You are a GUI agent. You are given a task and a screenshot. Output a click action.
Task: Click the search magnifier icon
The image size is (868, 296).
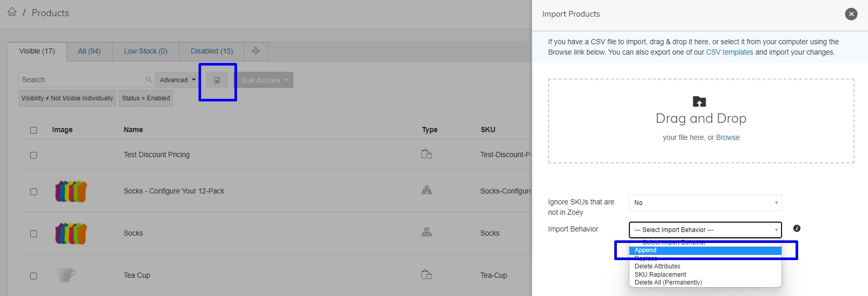point(149,80)
